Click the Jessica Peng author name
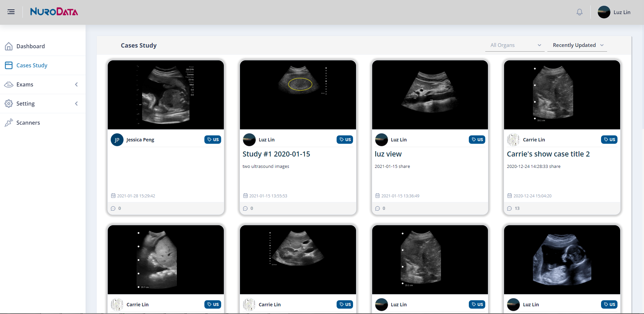The height and width of the screenshot is (314, 644). [140, 140]
